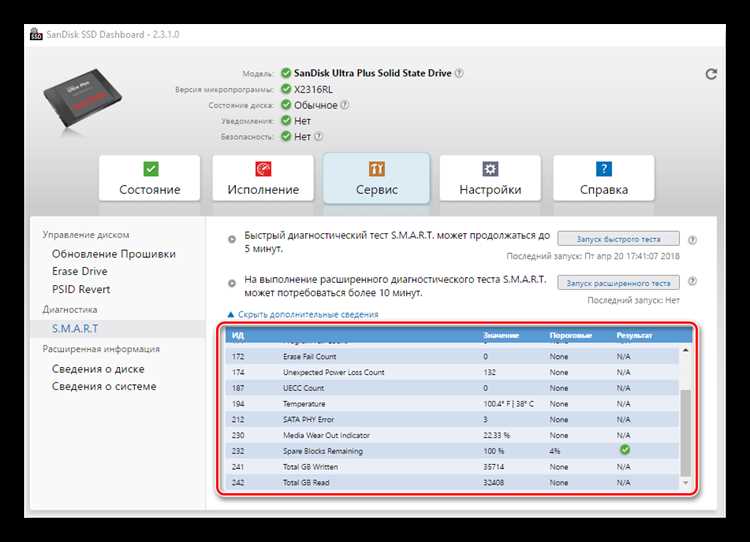Click Запуск расширенного теста button
The image size is (750, 542).
point(618,283)
